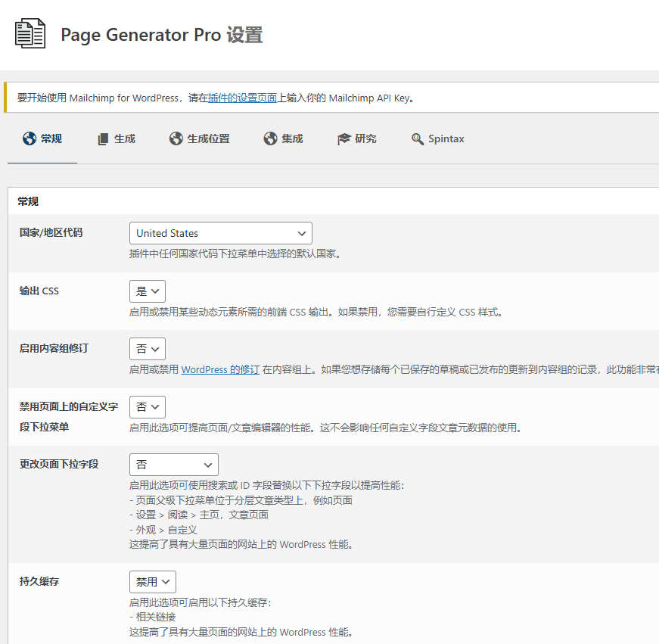Viewport: 659px width, 644px height.
Task: Open the 输出 CSS dropdown showing 是
Action: click(x=148, y=291)
